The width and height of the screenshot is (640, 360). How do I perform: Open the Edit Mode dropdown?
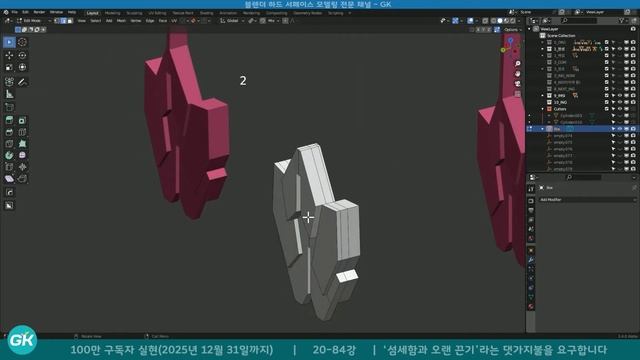click(x=34, y=21)
